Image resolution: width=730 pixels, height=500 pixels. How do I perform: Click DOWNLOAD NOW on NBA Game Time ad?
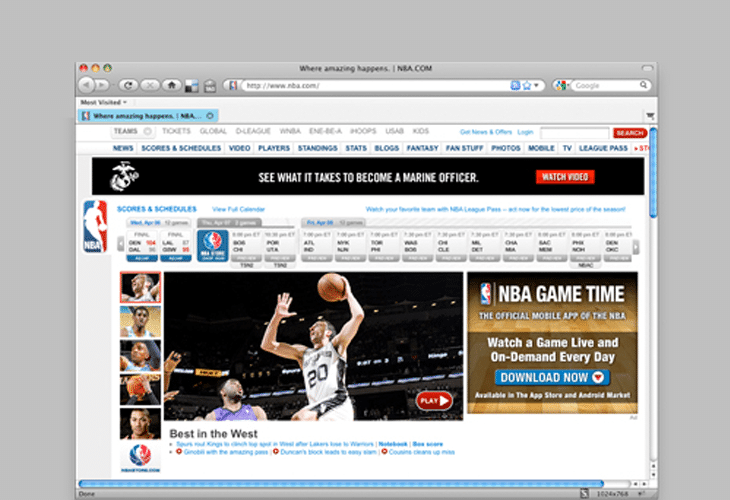[x=552, y=377]
